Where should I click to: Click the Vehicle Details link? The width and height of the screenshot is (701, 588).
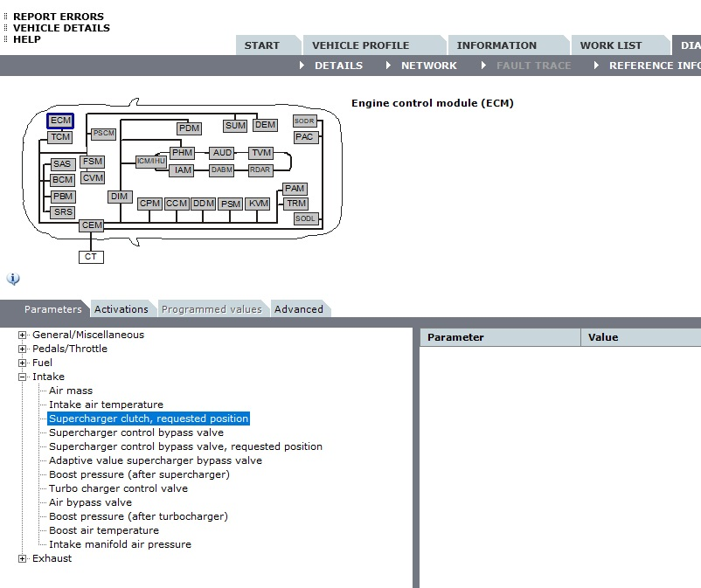point(61,28)
